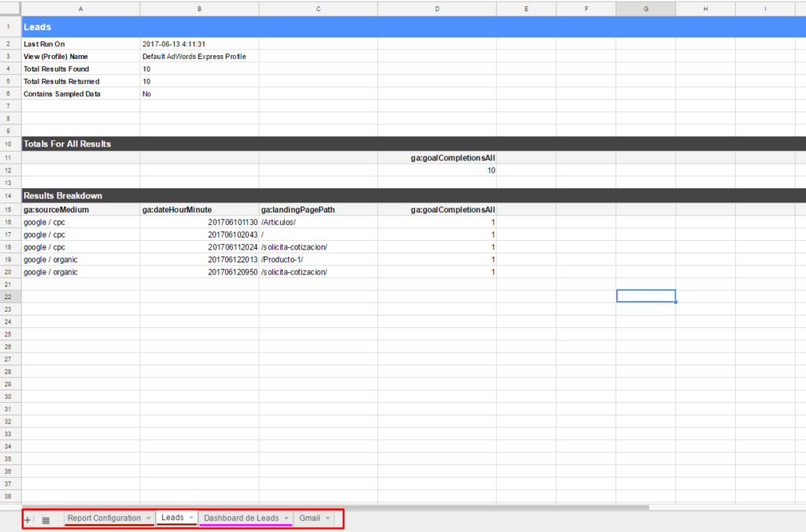The width and height of the screenshot is (806, 532).
Task: Click the 'Contains Sampled Data' cell
Action: coord(81,94)
